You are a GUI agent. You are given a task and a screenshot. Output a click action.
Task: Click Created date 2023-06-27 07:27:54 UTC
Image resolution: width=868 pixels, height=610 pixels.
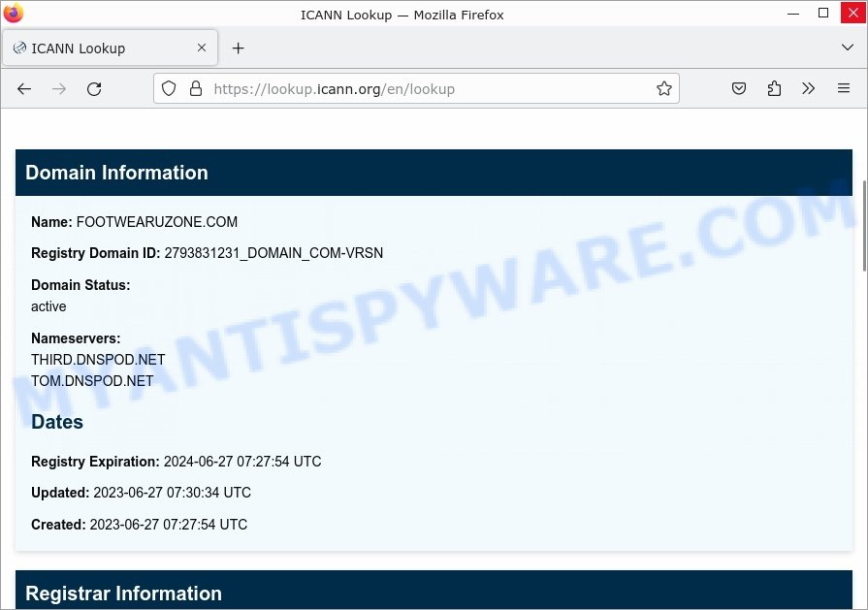tap(169, 525)
